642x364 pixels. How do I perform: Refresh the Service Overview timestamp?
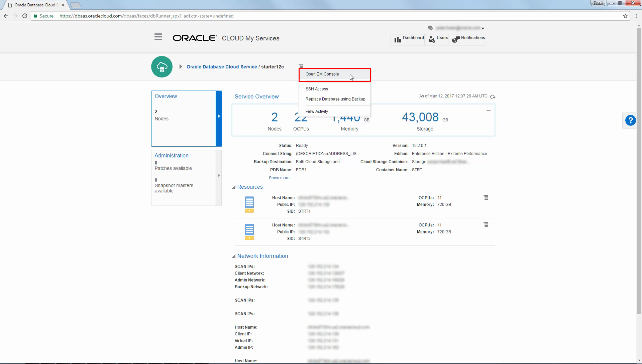pyautogui.click(x=493, y=97)
